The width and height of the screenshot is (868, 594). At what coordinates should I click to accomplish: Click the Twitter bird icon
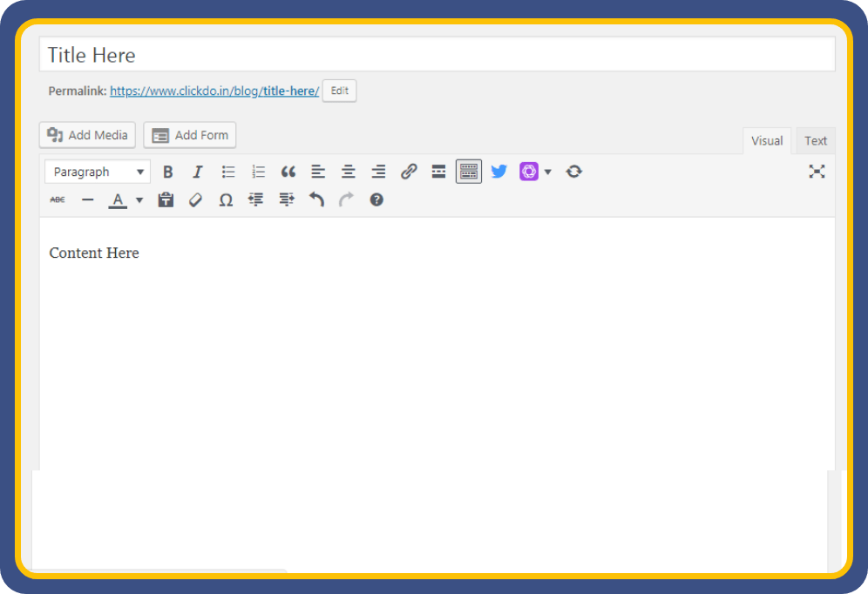tap(498, 172)
